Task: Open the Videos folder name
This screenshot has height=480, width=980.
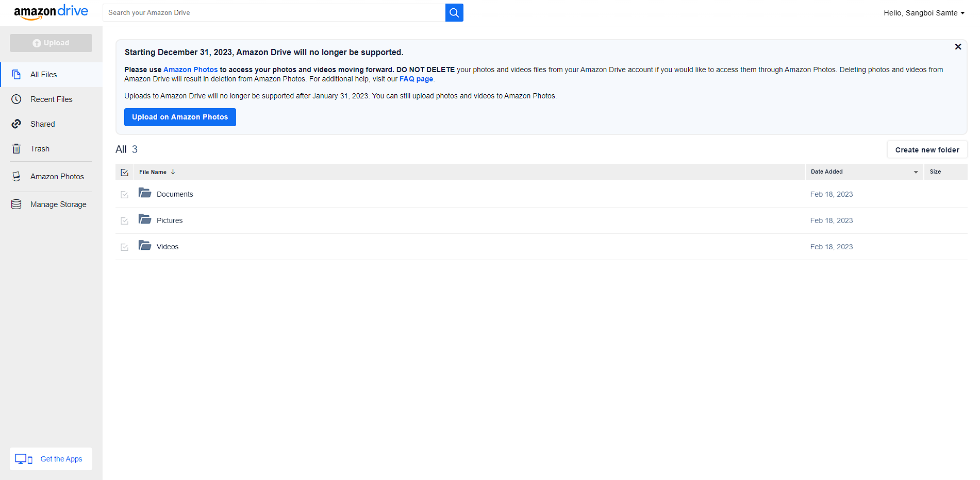Action: pos(168,247)
